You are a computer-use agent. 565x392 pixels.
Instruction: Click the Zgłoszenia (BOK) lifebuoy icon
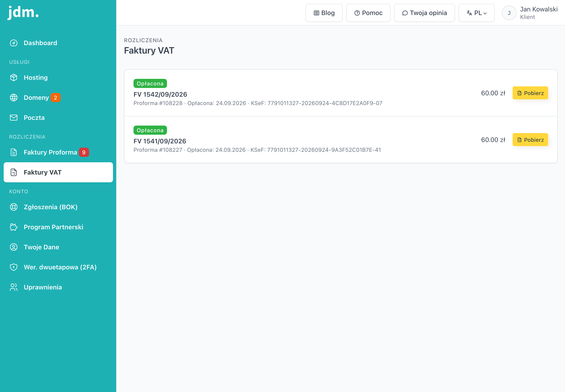pos(14,207)
